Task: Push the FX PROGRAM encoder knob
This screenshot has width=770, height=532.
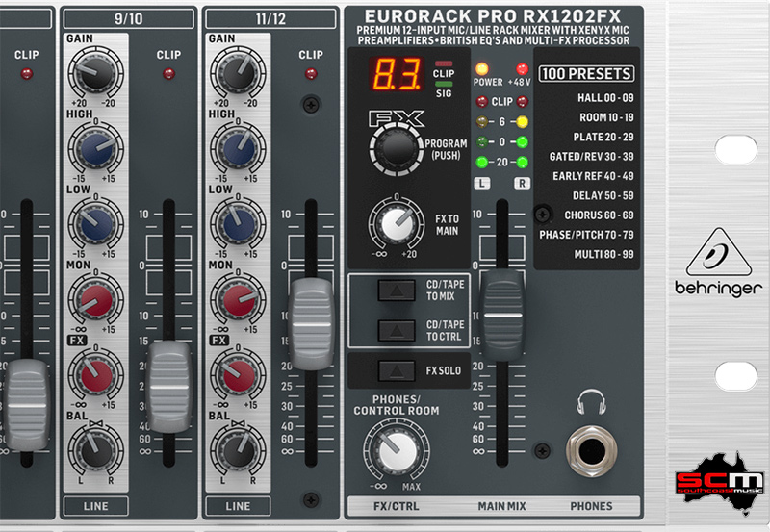Action: click(396, 148)
